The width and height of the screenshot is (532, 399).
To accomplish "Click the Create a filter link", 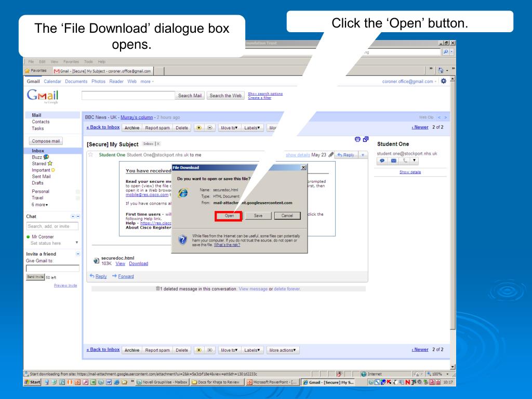I will [260, 98].
